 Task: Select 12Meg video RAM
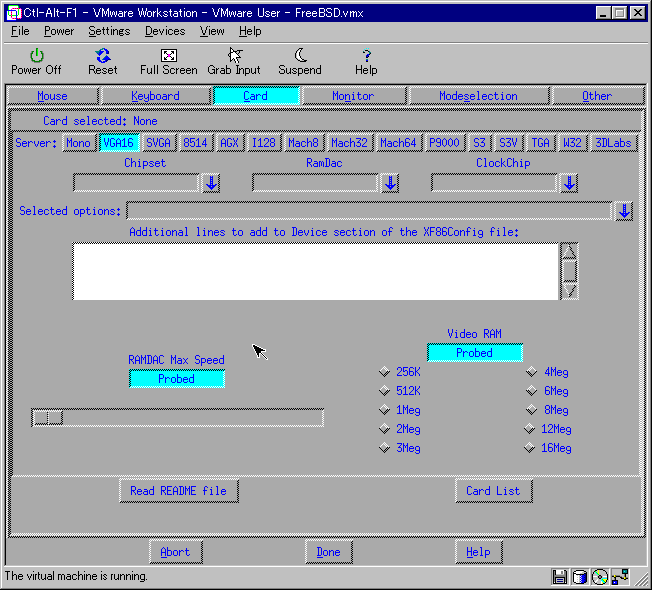(x=547, y=429)
